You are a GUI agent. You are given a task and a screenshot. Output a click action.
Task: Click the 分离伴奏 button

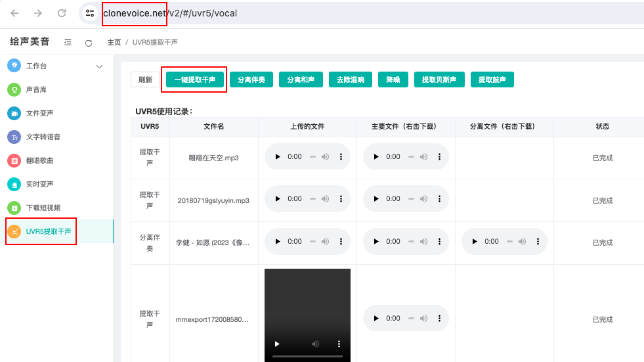pos(251,79)
